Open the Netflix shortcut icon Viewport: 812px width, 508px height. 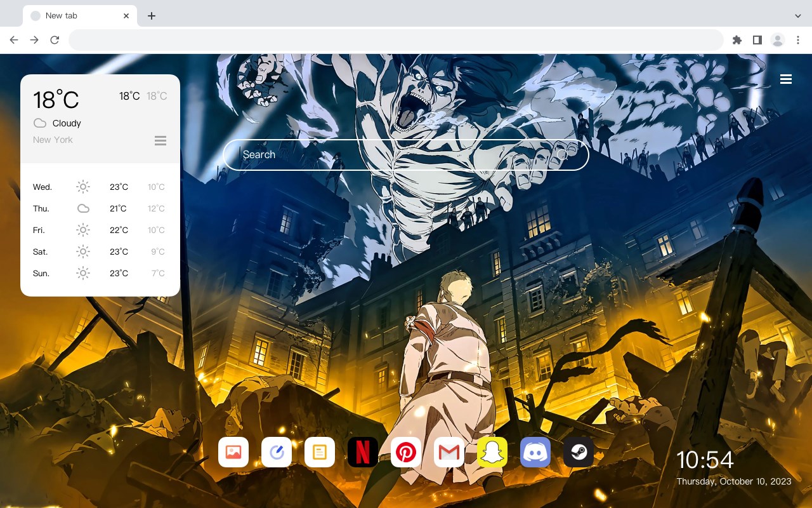pyautogui.click(x=363, y=452)
